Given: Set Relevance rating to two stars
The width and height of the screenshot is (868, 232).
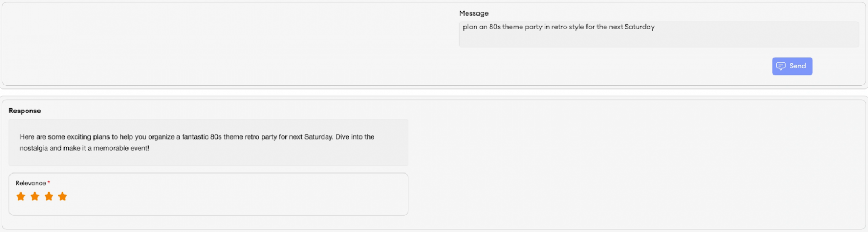Looking at the screenshot, I should (x=34, y=196).
